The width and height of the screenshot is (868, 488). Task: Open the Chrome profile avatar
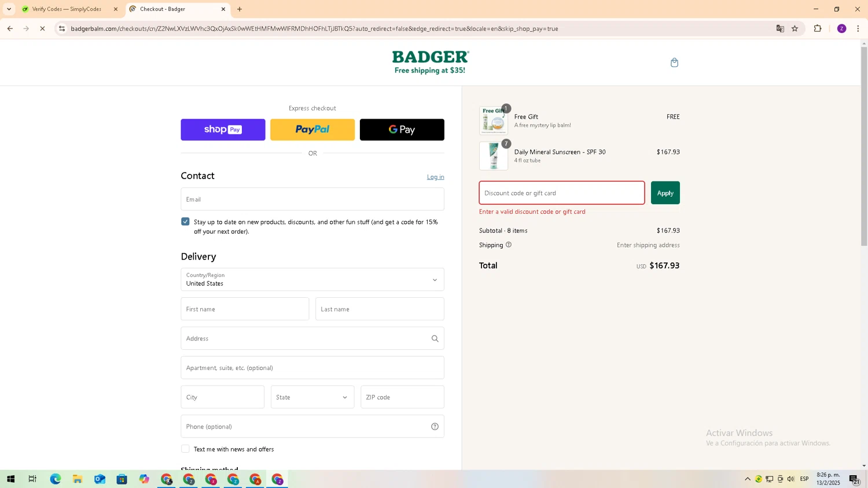coord(841,28)
